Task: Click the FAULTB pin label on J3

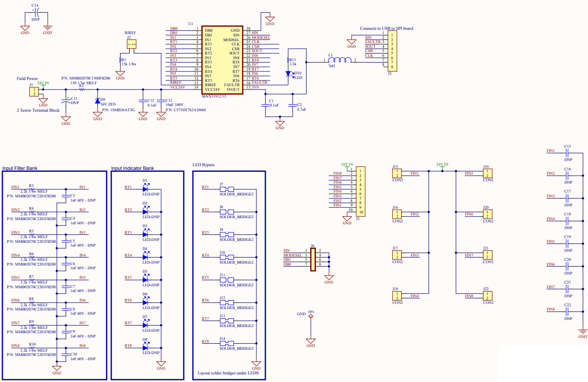Action: 372,41
